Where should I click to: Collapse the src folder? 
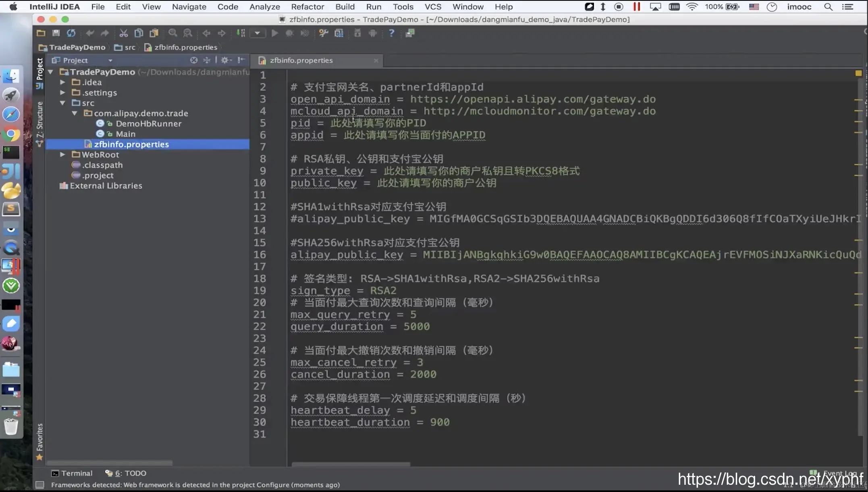click(x=62, y=103)
